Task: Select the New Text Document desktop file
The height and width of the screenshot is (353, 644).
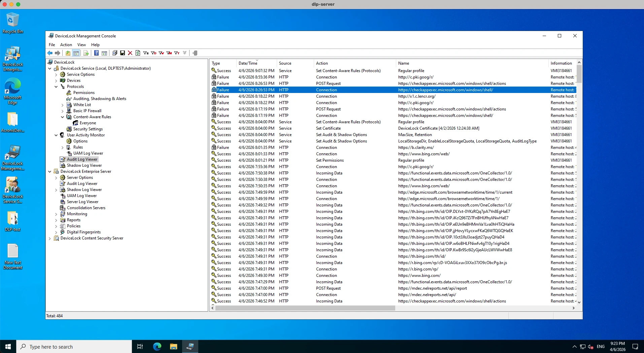Action: (13, 256)
